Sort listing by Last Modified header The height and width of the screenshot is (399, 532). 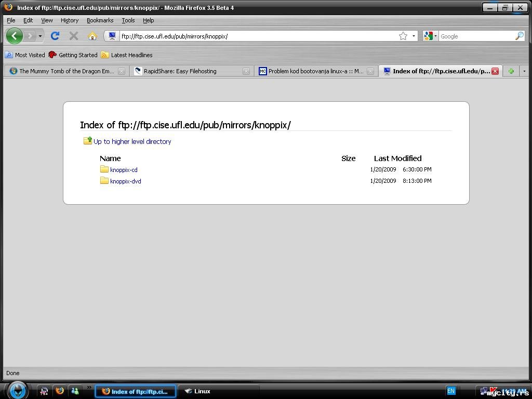point(397,158)
